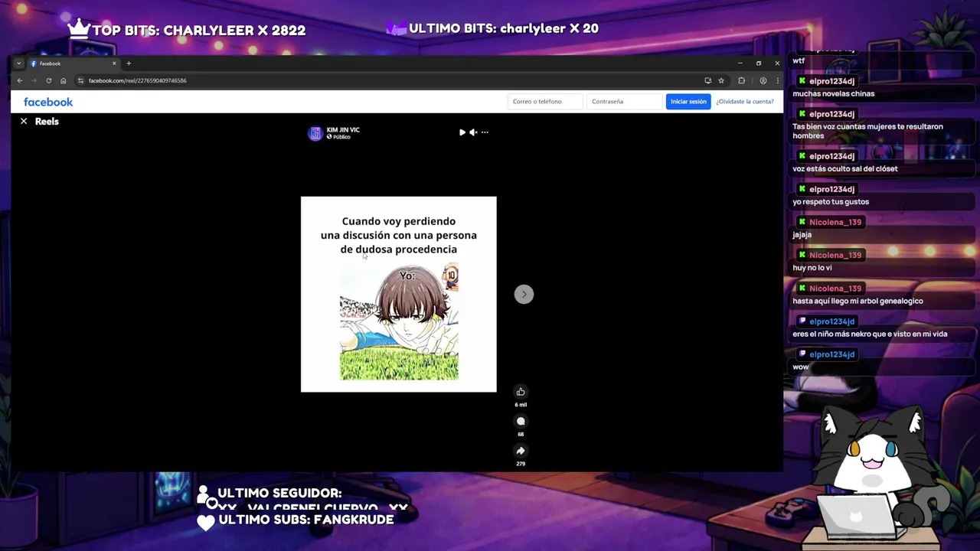Image resolution: width=980 pixels, height=551 pixels.
Task: Open the tab search dropdown arrow
Action: [18, 64]
